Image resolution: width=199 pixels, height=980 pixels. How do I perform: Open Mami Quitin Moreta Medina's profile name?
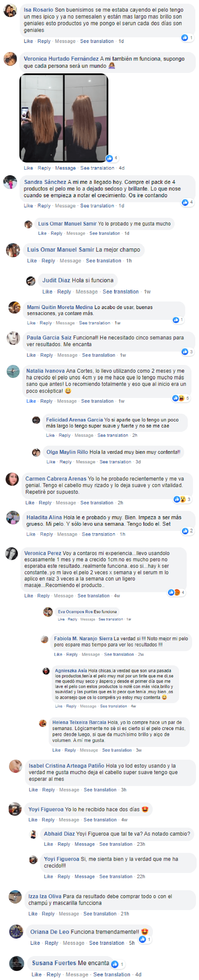[60, 307]
